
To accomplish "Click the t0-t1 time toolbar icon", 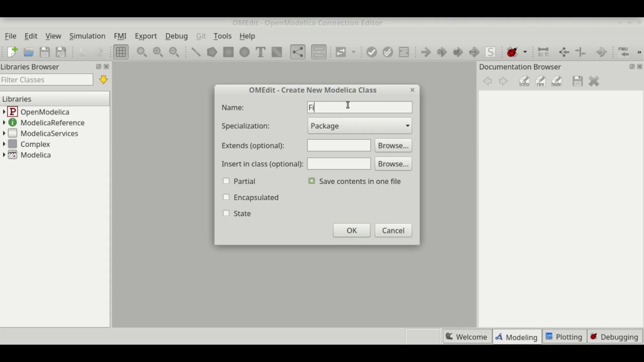I will 543,52.
